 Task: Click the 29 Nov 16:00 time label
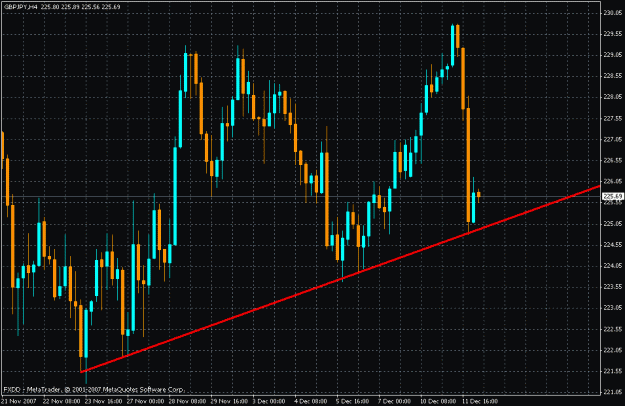[229, 401]
